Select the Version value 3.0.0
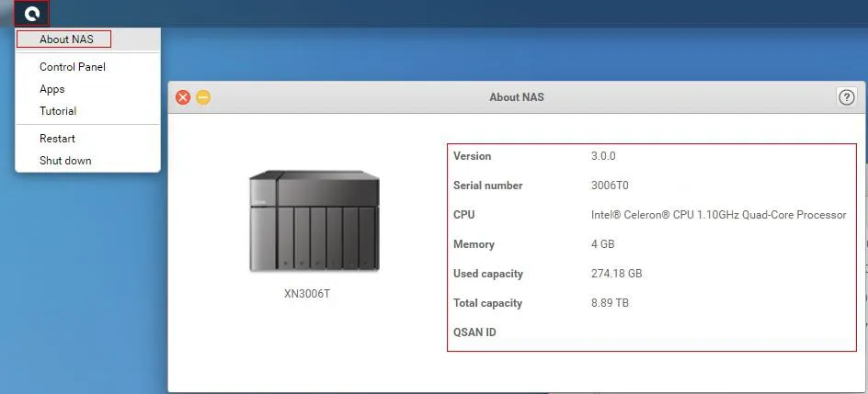868x394 pixels. (x=603, y=156)
